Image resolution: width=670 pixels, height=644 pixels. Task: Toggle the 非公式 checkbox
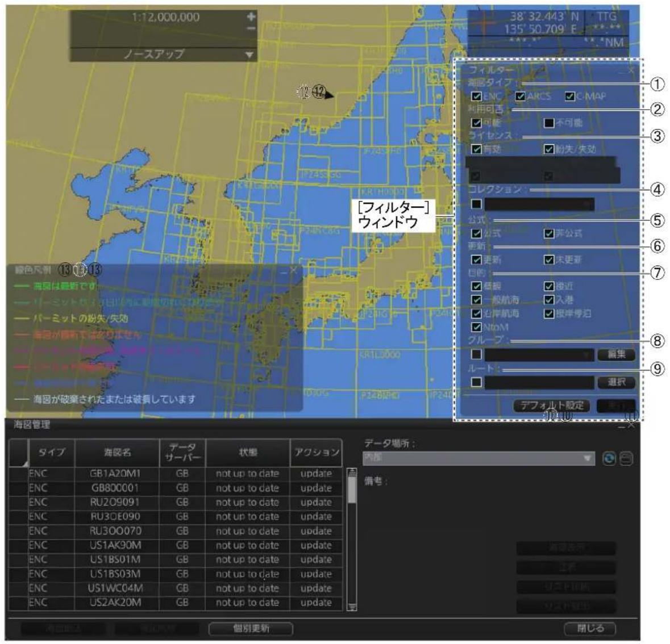click(x=548, y=233)
